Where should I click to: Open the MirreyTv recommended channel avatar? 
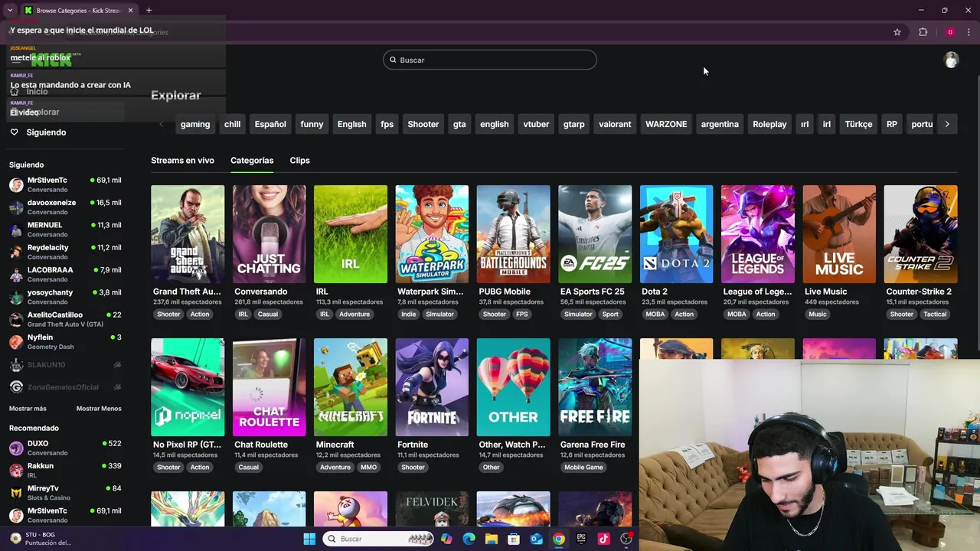click(16, 493)
